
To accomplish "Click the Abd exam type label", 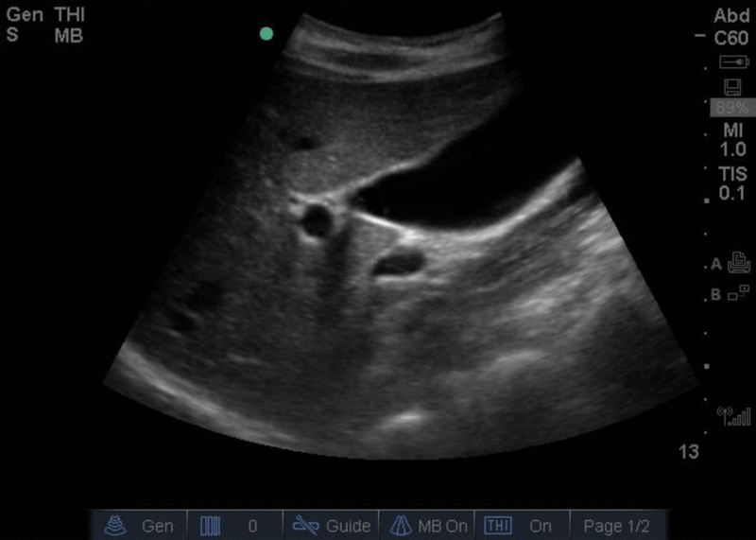I will [x=731, y=16].
